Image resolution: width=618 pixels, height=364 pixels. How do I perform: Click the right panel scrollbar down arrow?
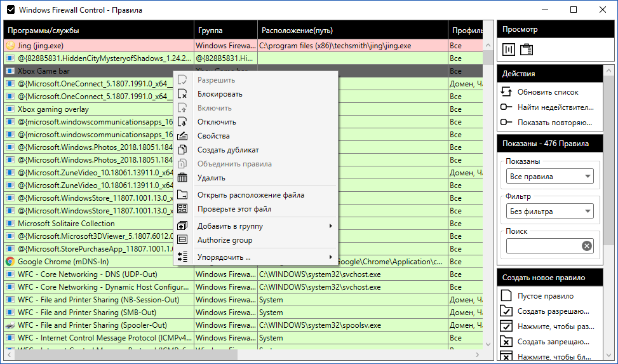(609, 355)
